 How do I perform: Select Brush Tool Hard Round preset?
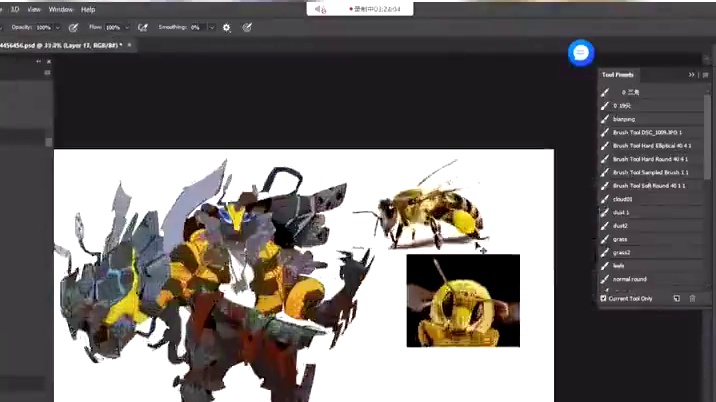tap(652, 159)
